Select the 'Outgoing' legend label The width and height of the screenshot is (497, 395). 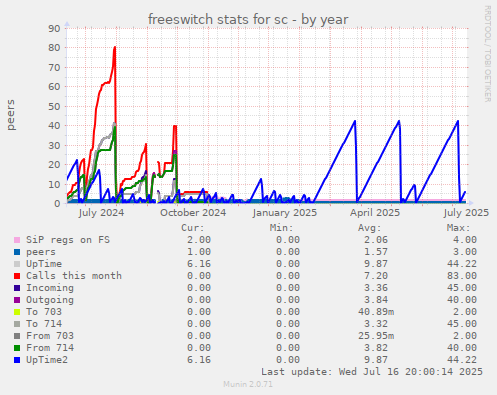point(50,300)
